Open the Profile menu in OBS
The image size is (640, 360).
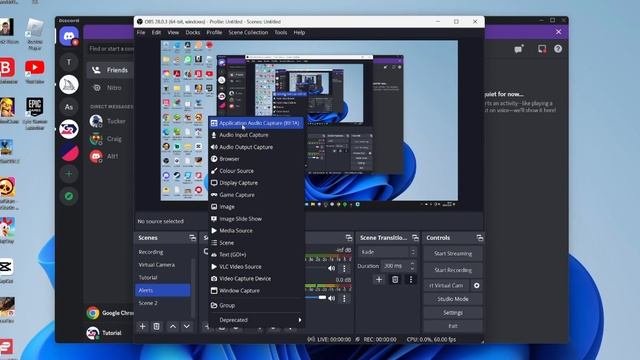point(214,32)
